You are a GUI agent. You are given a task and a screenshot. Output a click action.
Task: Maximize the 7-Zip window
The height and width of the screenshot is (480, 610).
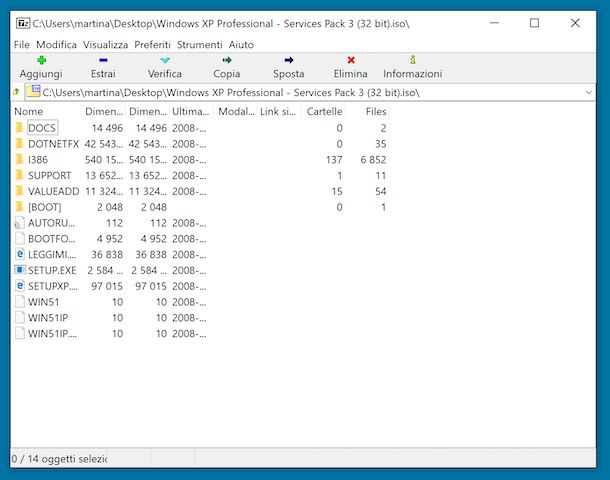point(534,23)
